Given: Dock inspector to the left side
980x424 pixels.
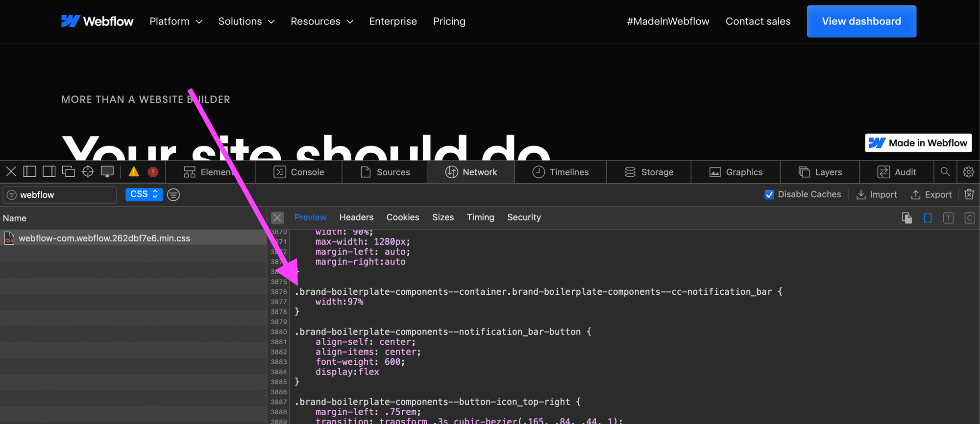Looking at the screenshot, I should (x=30, y=171).
